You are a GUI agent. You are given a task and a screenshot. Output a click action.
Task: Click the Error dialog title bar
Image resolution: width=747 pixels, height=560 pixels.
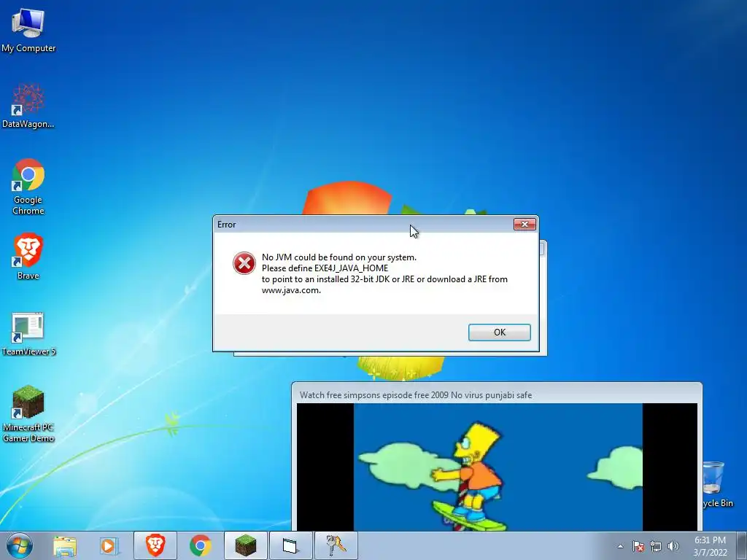click(x=365, y=225)
